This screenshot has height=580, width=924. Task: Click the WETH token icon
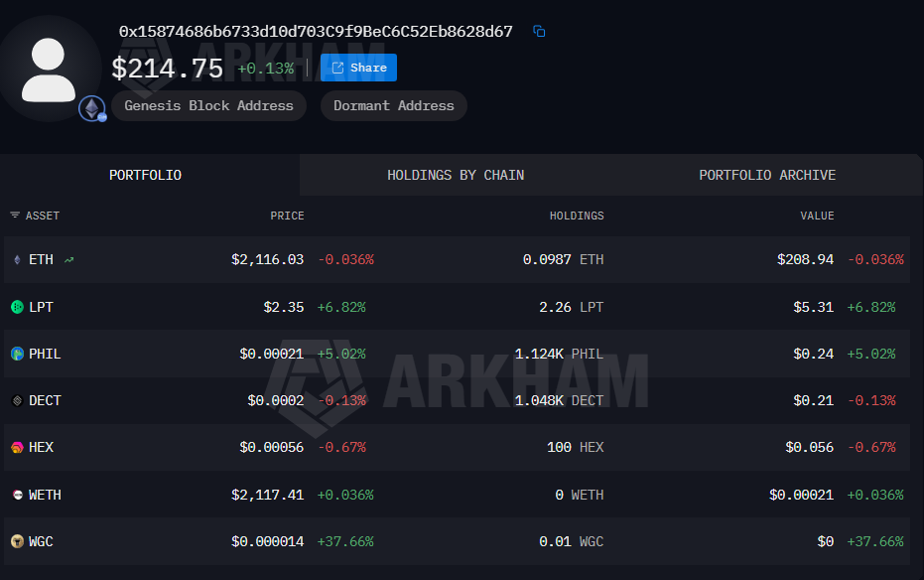coord(17,495)
